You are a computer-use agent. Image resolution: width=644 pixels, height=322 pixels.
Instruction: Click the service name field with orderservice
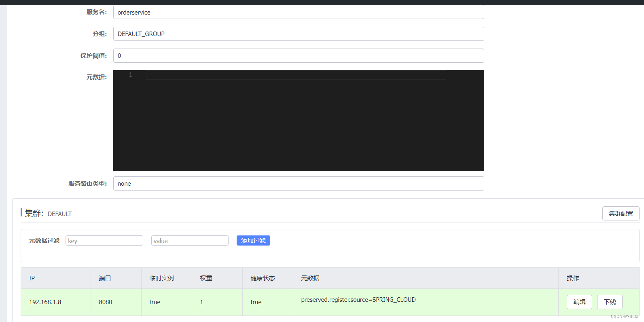299,12
